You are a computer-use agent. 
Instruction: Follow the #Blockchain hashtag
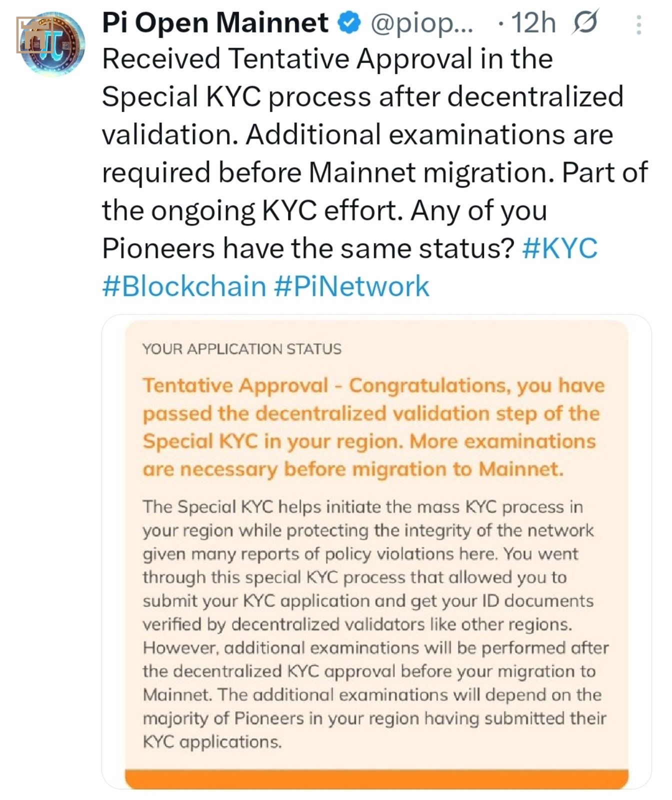click(x=184, y=286)
